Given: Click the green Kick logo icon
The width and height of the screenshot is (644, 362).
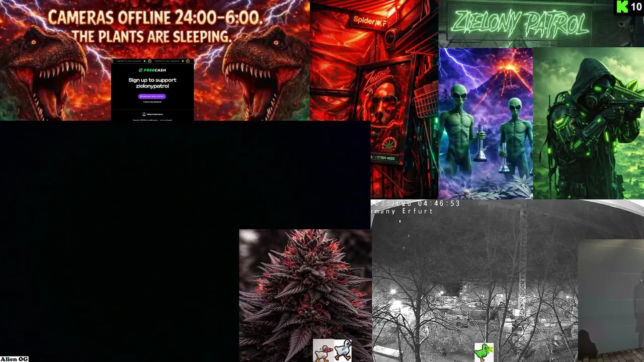Looking at the screenshot, I should (x=622, y=7).
